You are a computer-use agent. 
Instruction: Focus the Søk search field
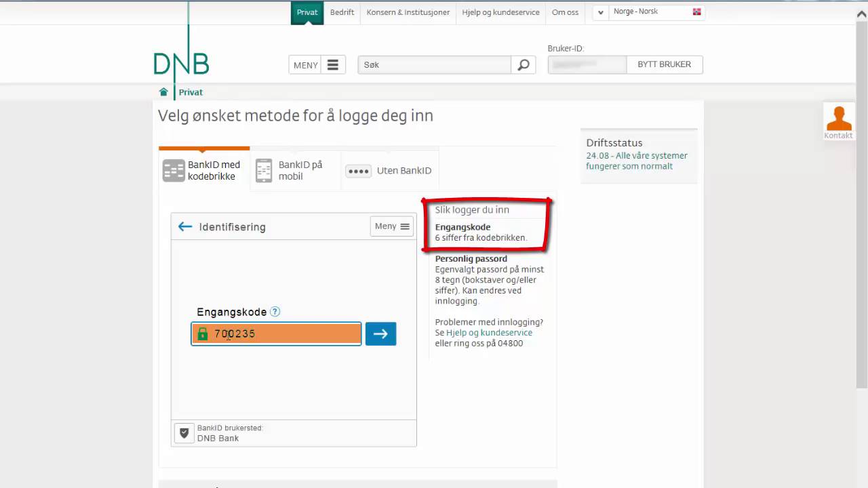click(434, 65)
